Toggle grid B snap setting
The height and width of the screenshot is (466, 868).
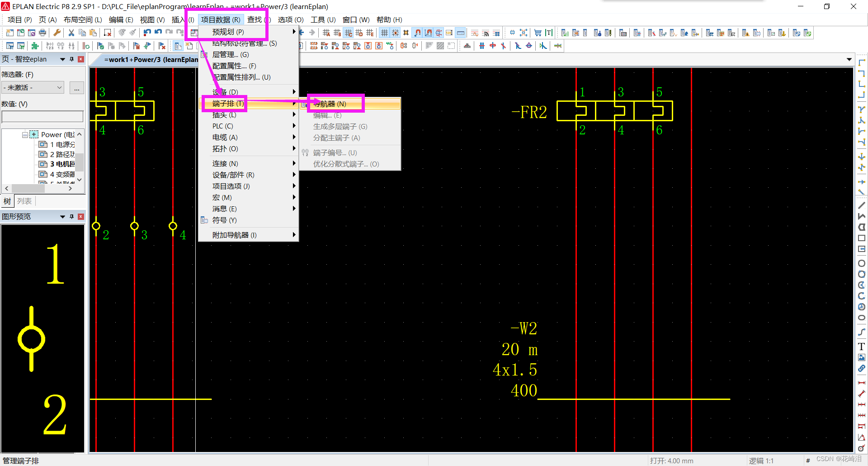(x=337, y=33)
